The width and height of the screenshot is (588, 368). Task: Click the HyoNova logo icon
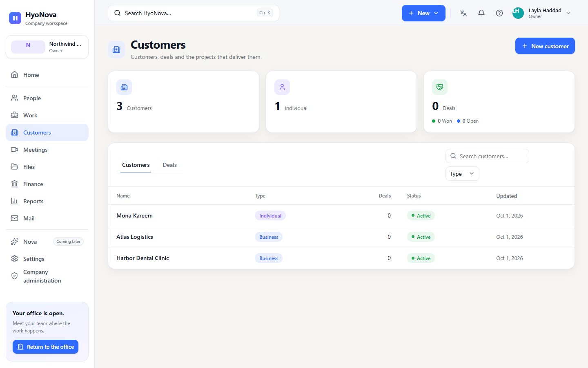[15, 18]
